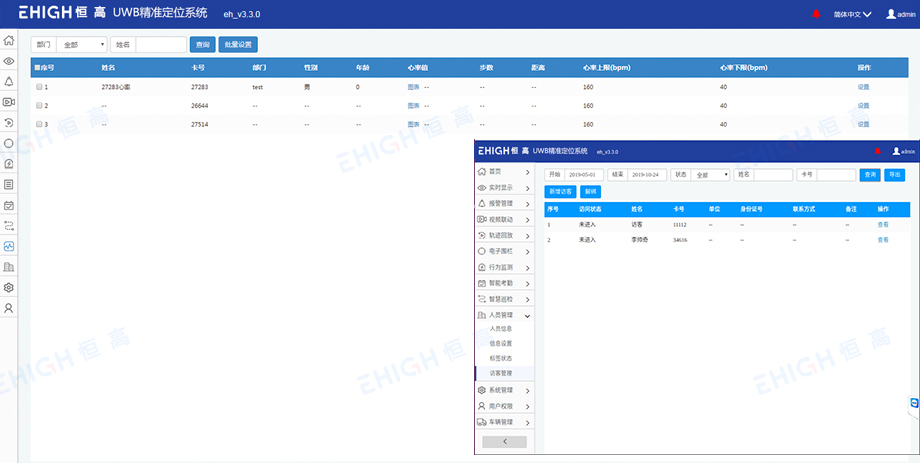Check the row 3 checkbox for card 27514
This screenshot has height=463, width=920.
(x=39, y=124)
